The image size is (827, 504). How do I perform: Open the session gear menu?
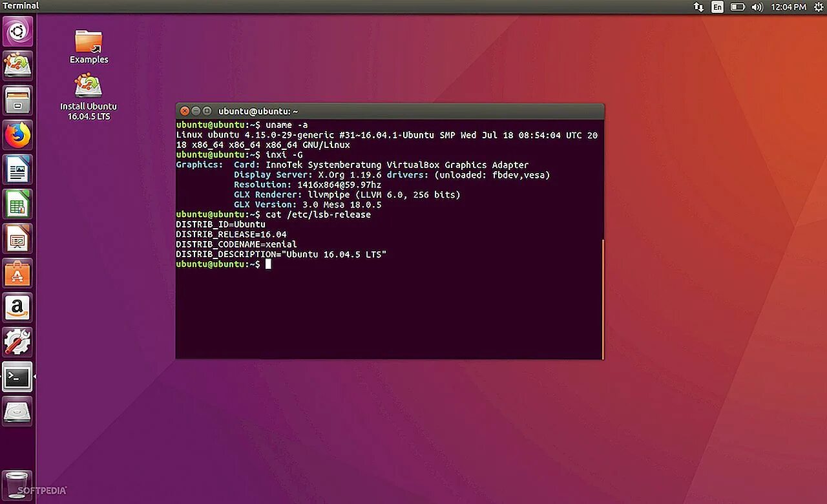[818, 7]
